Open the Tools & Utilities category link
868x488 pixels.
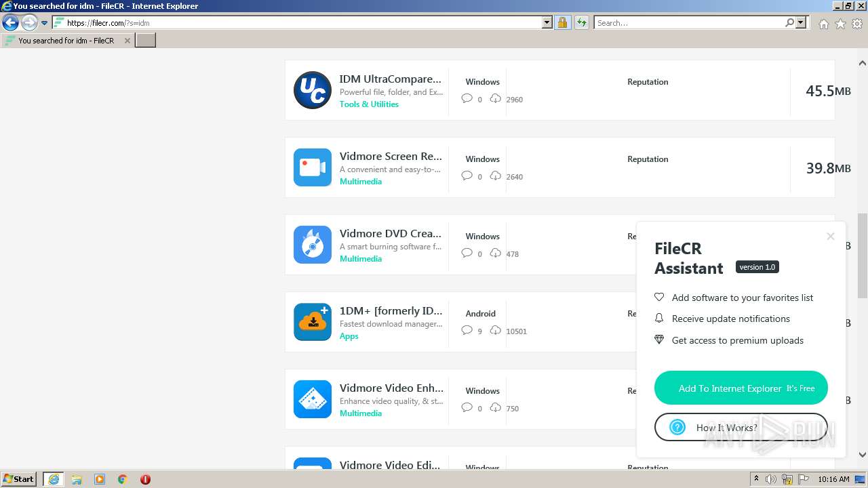click(369, 104)
